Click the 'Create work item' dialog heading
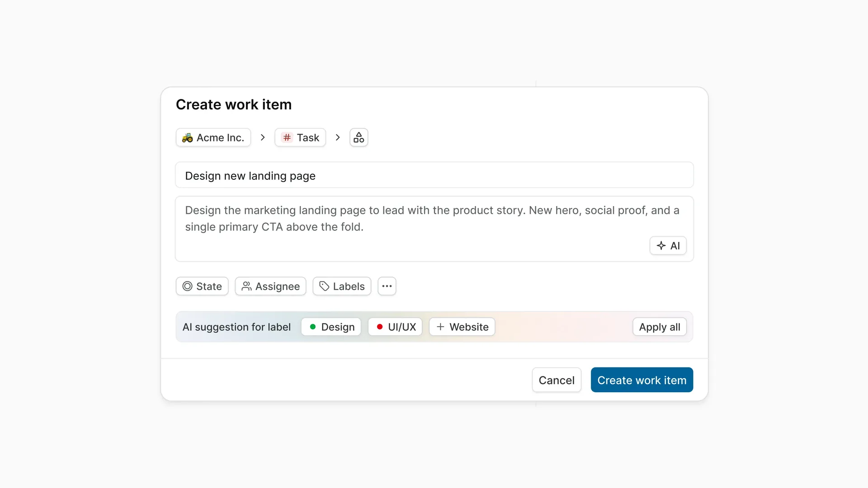The height and width of the screenshot is (488, 868). click(234, 104)
